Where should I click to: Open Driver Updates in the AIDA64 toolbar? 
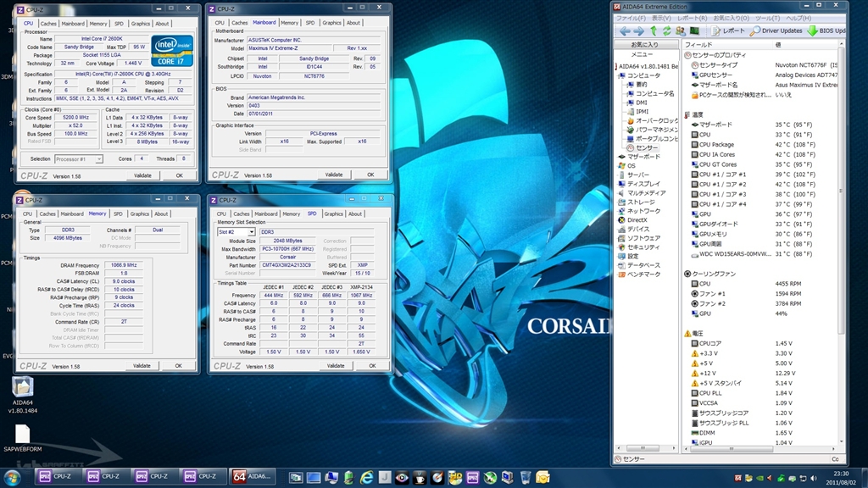pos(774,30)
